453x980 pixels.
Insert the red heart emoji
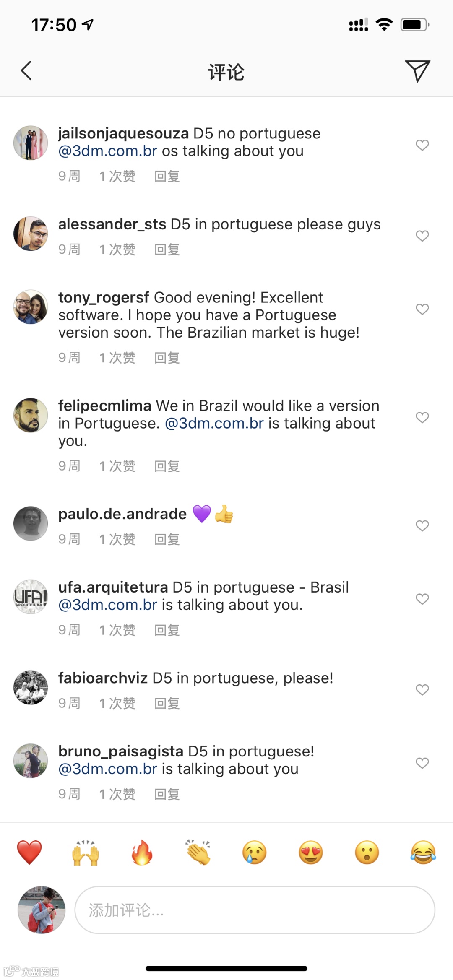click(29, 853)
